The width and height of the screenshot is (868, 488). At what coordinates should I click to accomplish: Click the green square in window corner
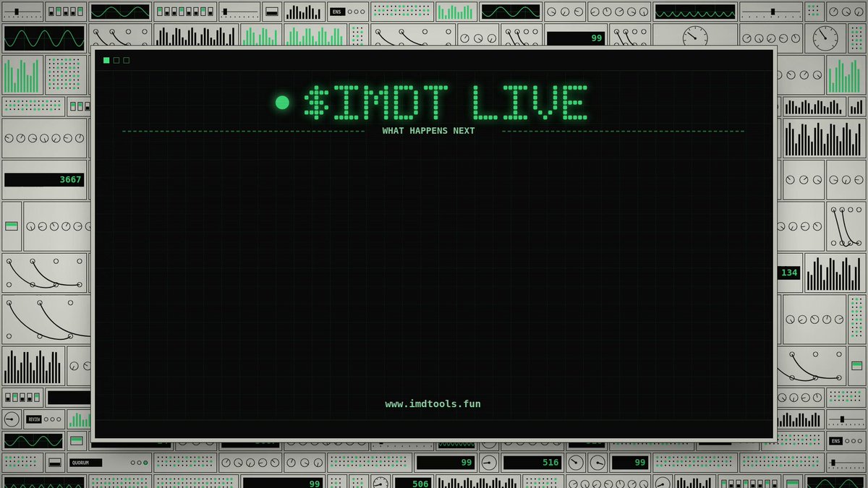pos(106,60)
